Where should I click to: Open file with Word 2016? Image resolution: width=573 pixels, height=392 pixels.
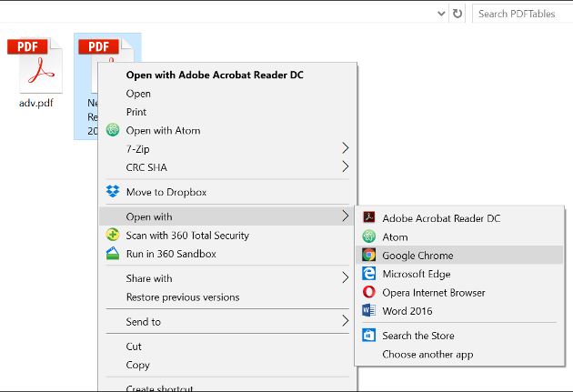pos(459,311)
